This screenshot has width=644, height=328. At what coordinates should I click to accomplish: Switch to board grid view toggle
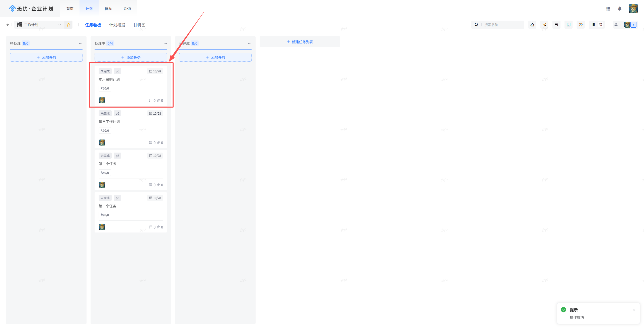pyautogui.click(x=600, y=25)
